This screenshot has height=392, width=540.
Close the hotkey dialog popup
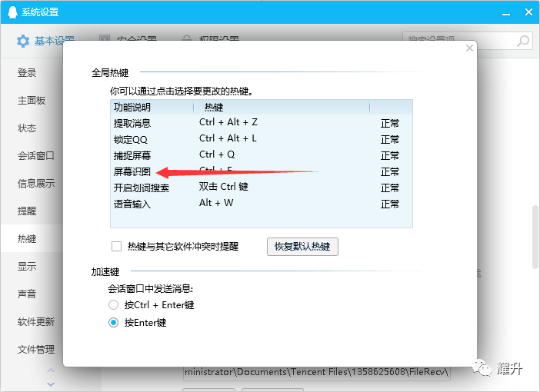tap(469, 48)
